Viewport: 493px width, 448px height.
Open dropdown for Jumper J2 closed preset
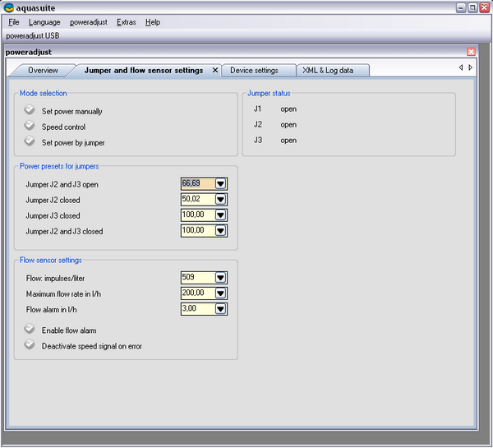click(x=220, y=199)
